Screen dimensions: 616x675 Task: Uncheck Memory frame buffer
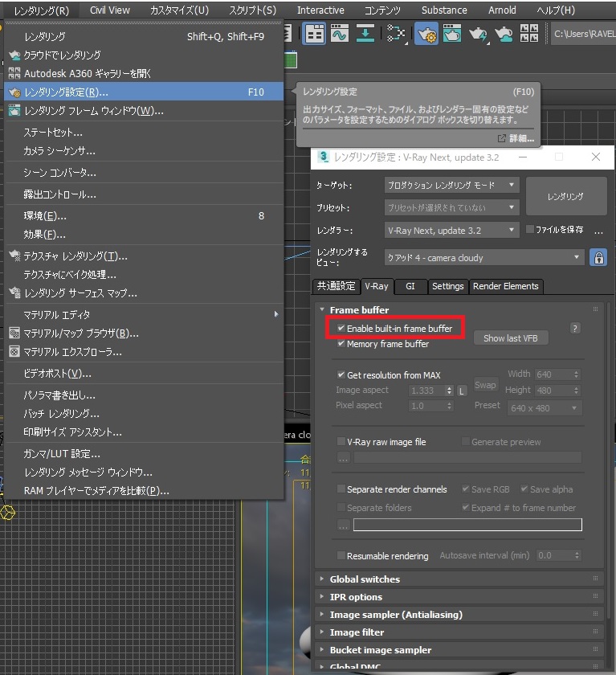click(x=341, y=344)
